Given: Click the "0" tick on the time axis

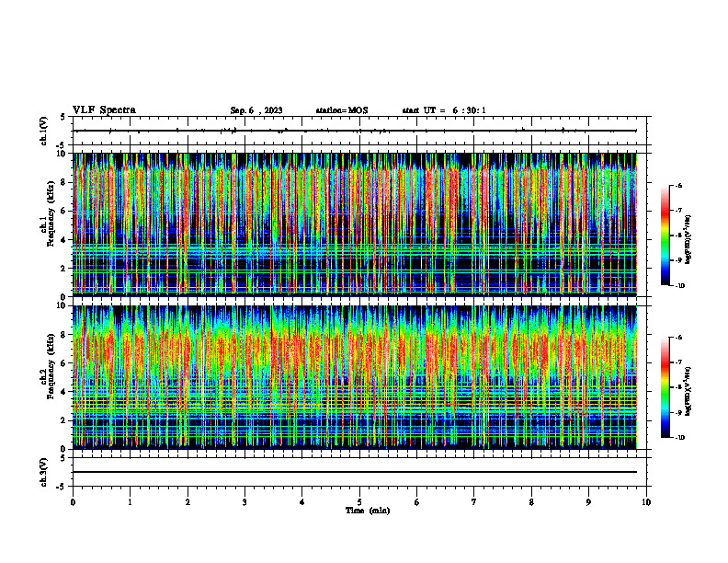Looking at the screenshot, I should tap(73, 502).
